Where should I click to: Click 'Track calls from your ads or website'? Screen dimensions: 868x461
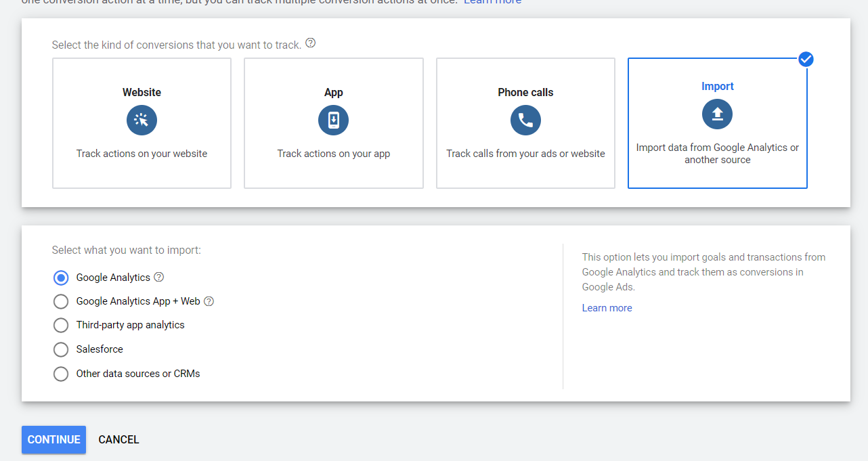click(525, 154)
